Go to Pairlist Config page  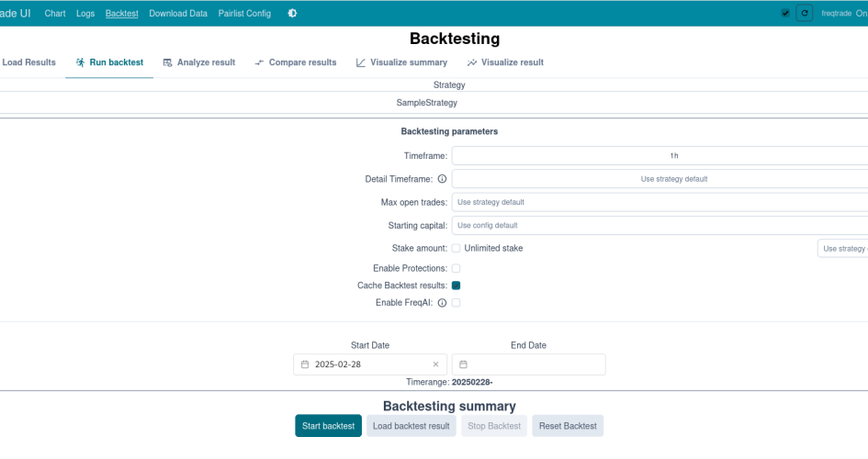[244, 14]
